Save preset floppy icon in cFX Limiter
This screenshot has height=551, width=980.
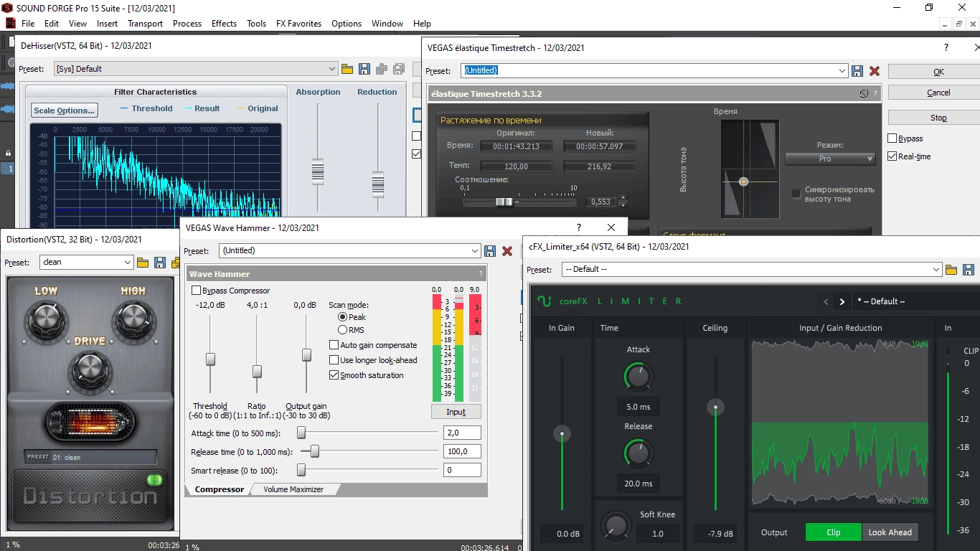(969, 270)
